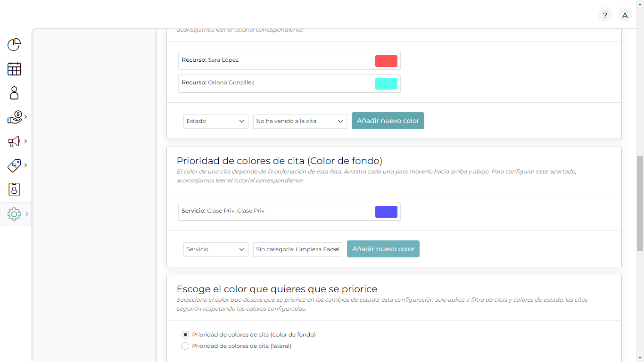Expand the billing submenu chevron

click(25, 117)
